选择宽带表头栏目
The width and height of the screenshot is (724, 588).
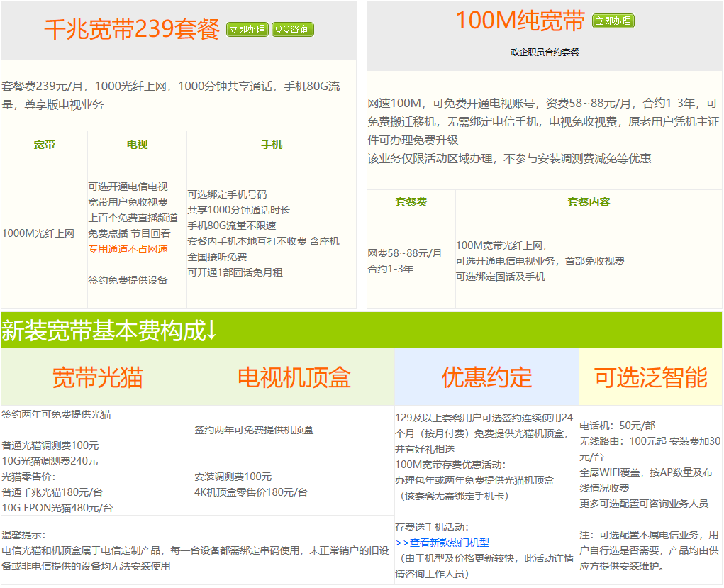[44, 143]
